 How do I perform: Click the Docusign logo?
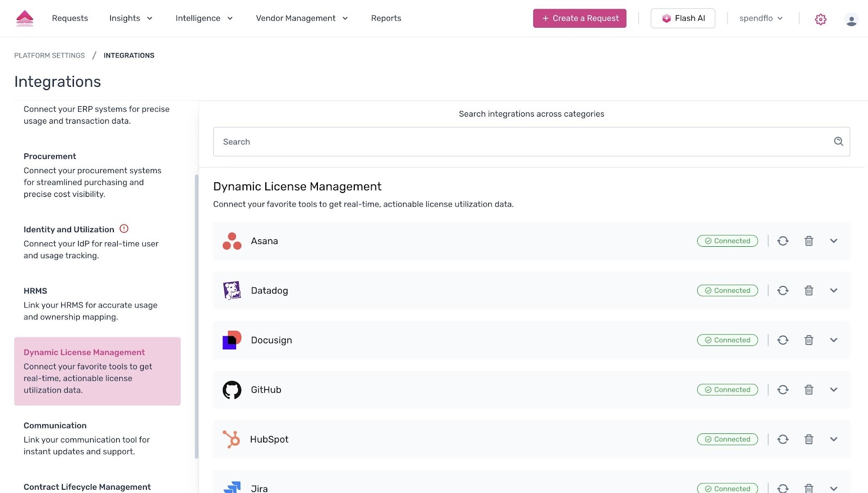(x=232, y=340)
